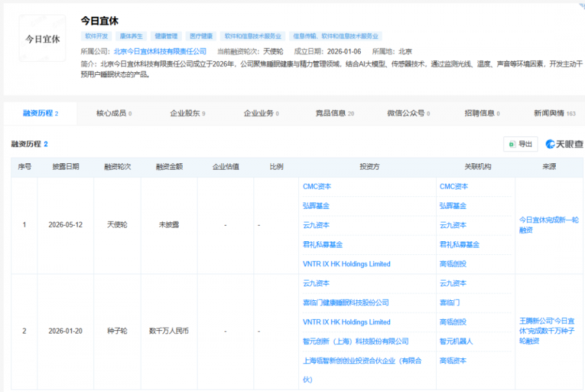Click the 来源 column header
The image size is (585, 392).
click(549, 166)
